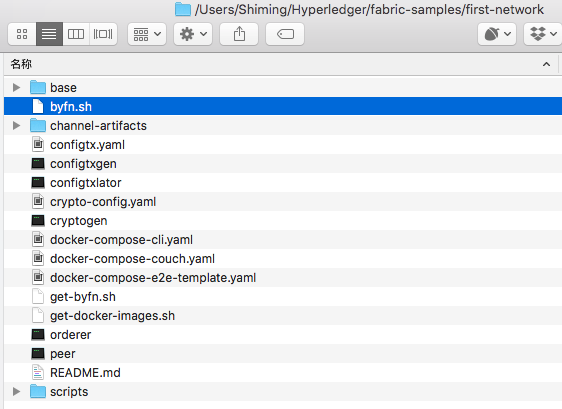Open the gear action menu
The width and height of the screenshot is (562, 409).
coord(193,34)
